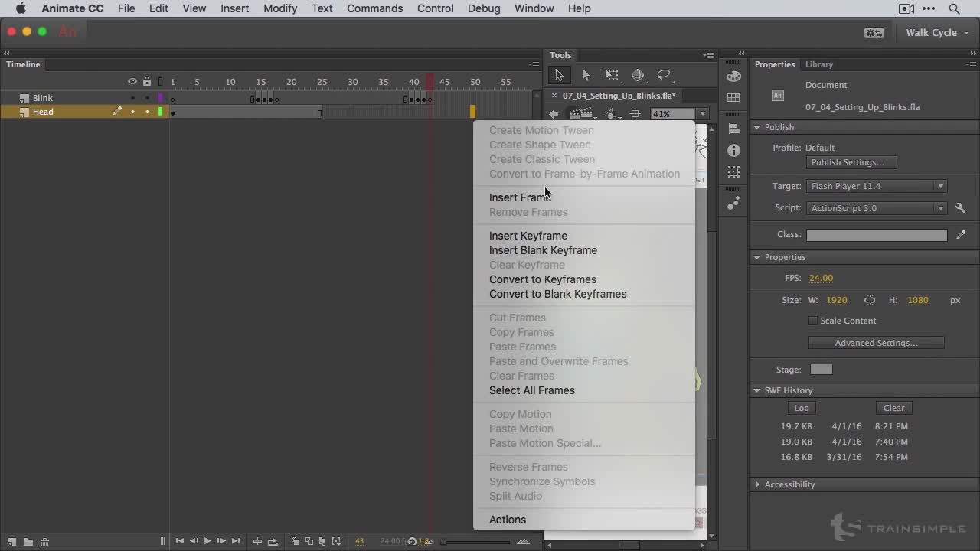This screenshot has width=980, height=551.
Task: Collapse the Publish section
Action: (757, 127)
